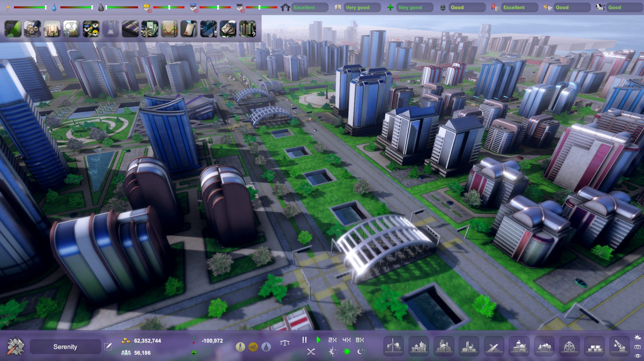Pause the game simulation
644x361 pixels.
click(x=304, y=340)
